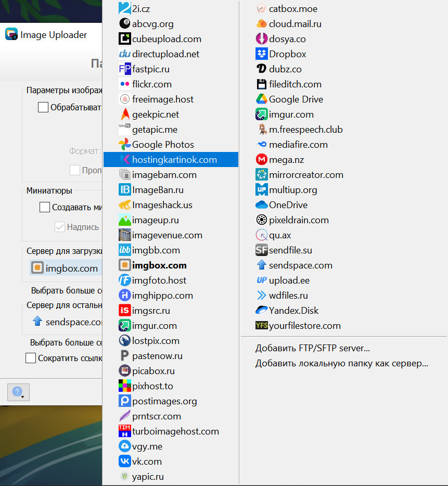Screen dimensions: 448x486
Task: Click the pixhost.to colorful squares icon
Action: pos(125,386)
